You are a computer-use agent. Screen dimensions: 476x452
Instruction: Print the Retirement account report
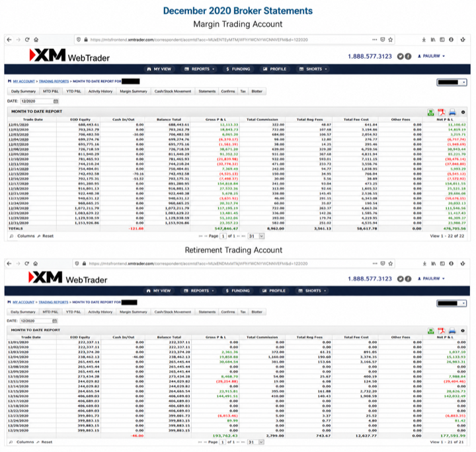pos(452,330)
